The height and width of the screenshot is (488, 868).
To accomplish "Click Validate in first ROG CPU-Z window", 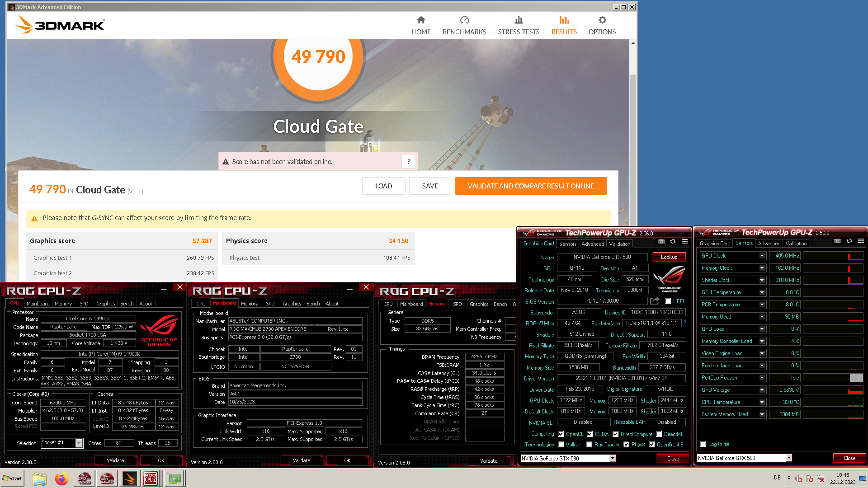I will (115, 460).
